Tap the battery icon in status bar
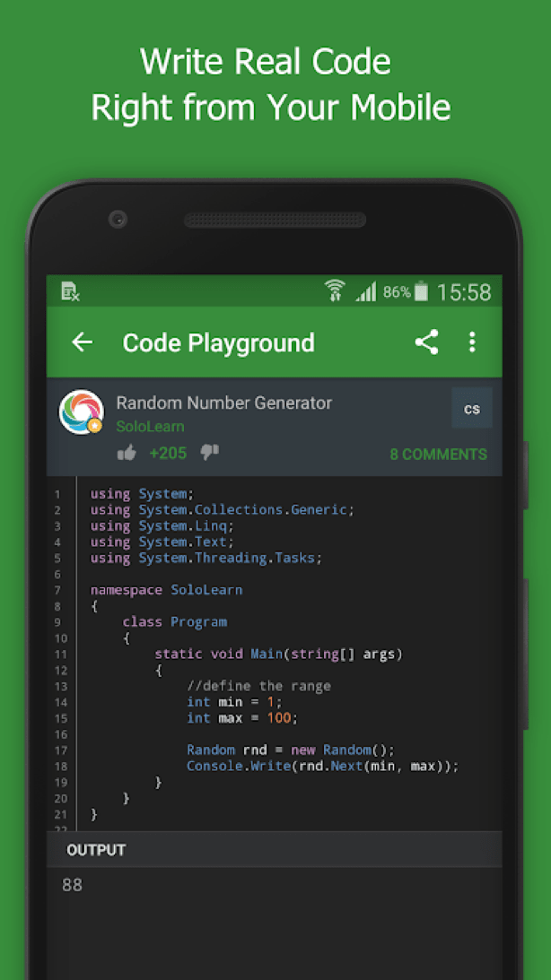 421,291
